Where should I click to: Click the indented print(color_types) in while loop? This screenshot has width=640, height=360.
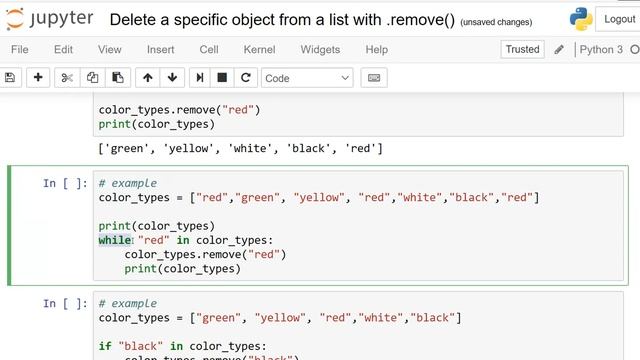click(x=182, y=269)
